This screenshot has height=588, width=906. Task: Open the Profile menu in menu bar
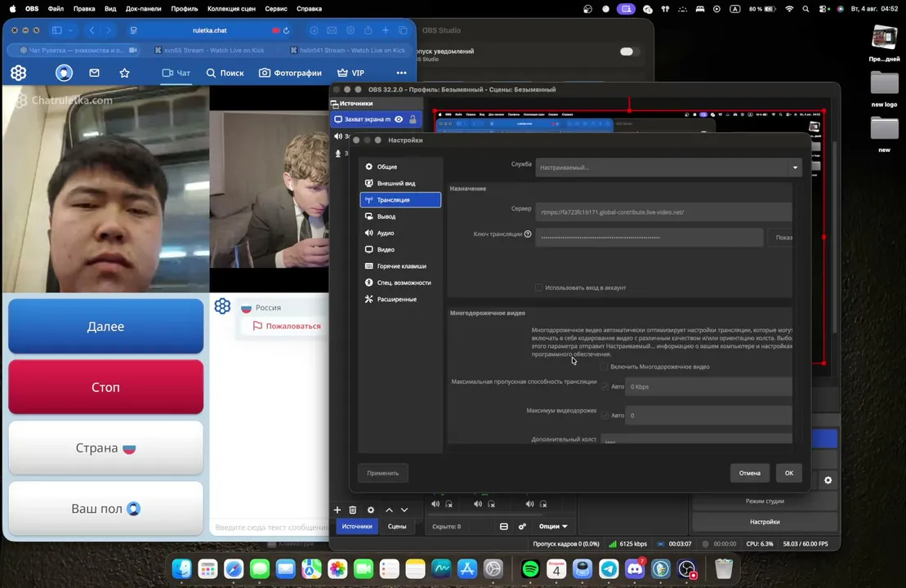point(185,9)
